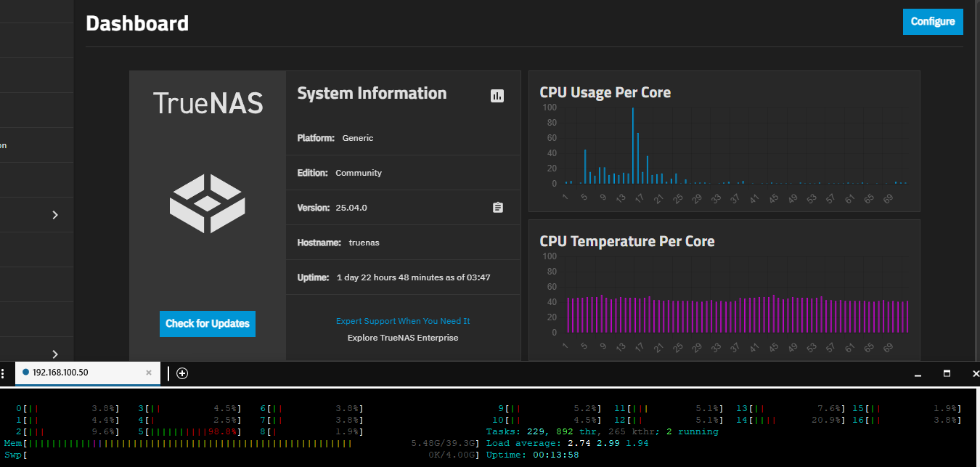Click the htop Tasks: 229 line
Viewport: 980px width, 467px height.
tap(603, 431)
